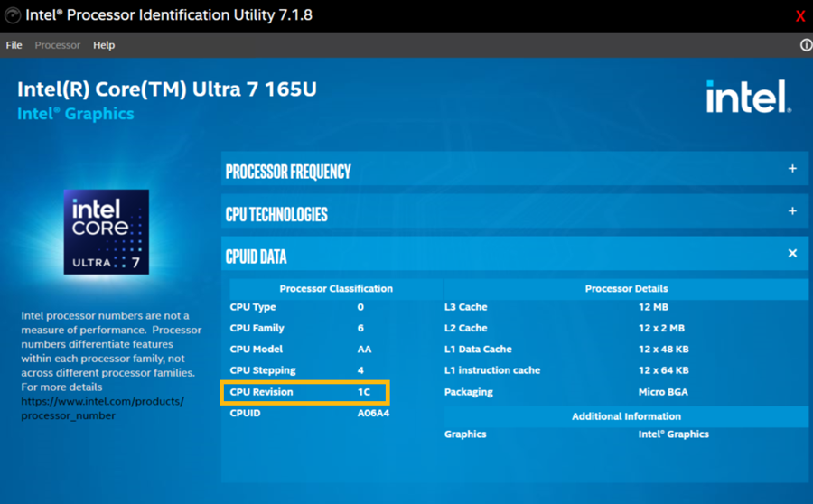Click the utility's title bar app icon
813x504 pixels.
[13, 15]
